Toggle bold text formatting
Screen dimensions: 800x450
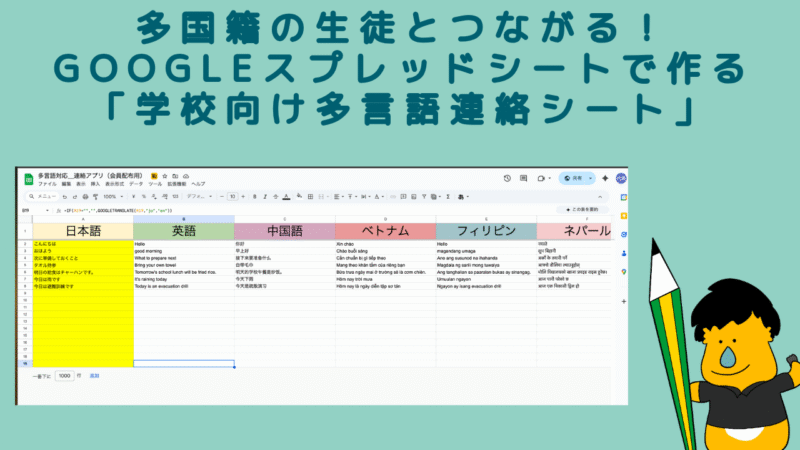255,197
